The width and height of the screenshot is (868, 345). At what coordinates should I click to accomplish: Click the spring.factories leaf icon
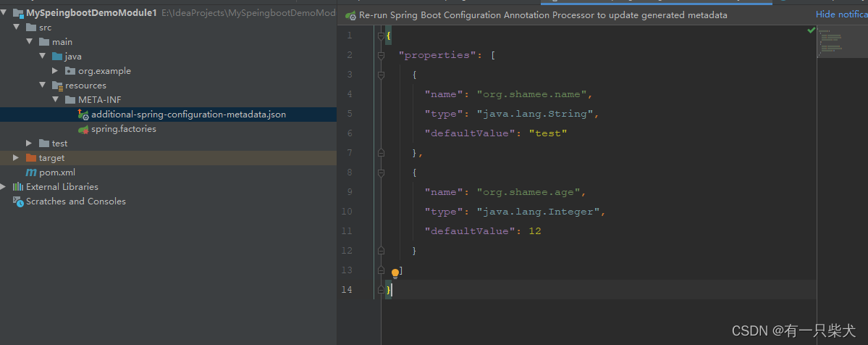pos(83,129)
